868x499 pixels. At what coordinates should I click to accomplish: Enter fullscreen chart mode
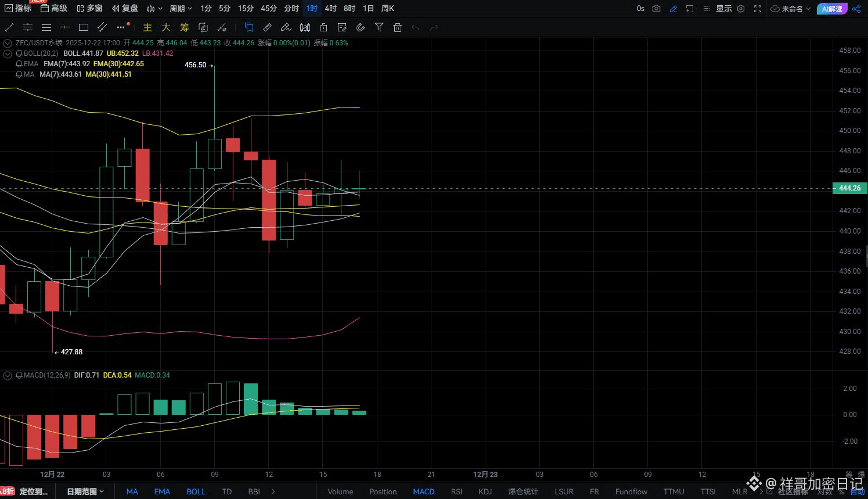pos(758,9)
